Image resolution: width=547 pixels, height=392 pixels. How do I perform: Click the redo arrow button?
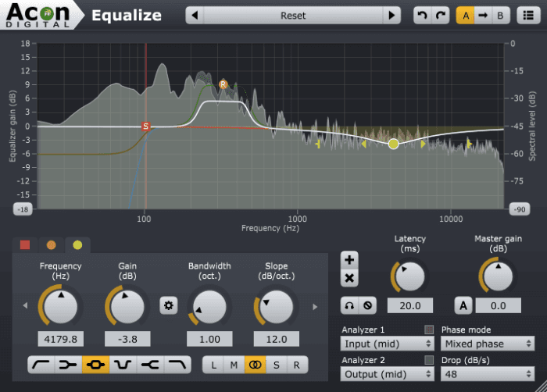pos(441,16)
